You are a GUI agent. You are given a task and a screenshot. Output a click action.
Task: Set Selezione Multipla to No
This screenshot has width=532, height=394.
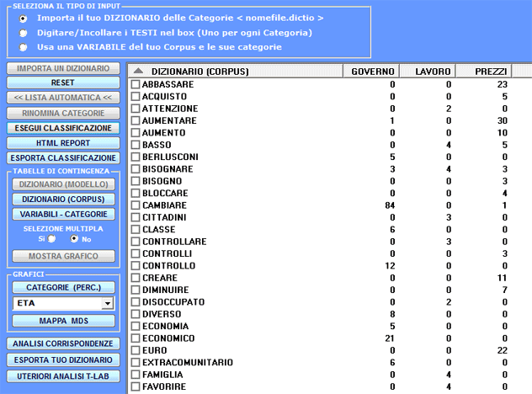pyautogui.click(x=74, y=239)
